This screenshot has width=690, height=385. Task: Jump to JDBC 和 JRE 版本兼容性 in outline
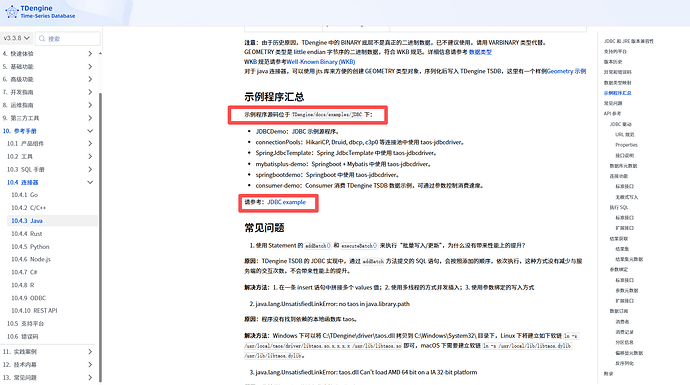(x=628, y=41)
